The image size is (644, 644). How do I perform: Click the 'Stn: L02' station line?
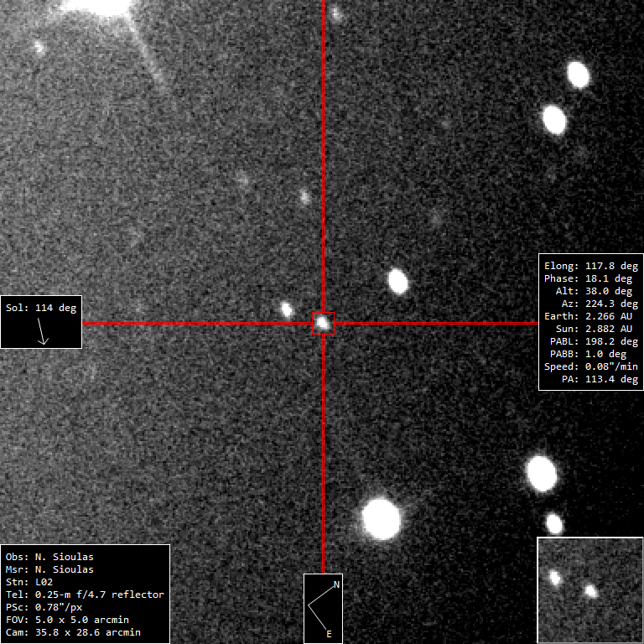pyautogui.click(x=29, y=582)
